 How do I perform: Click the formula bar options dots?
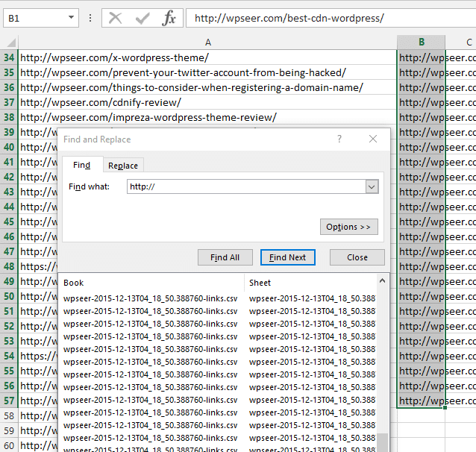(90, 18)
